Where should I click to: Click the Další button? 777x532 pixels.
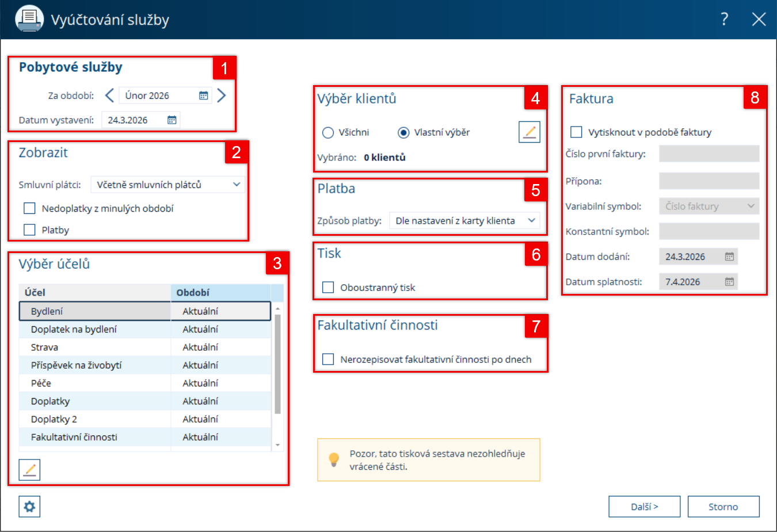[x=645, y=507]
